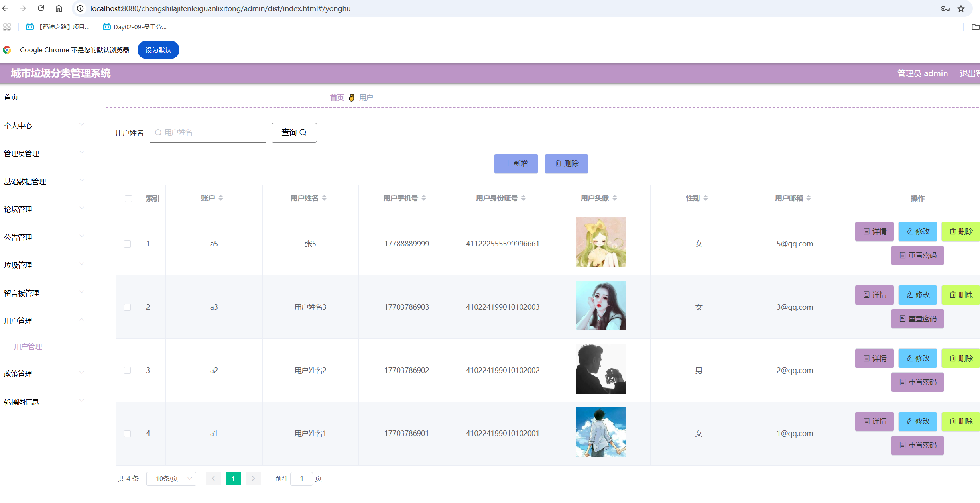Go to 首页 in the sidebar

click(x=11, y=97)
